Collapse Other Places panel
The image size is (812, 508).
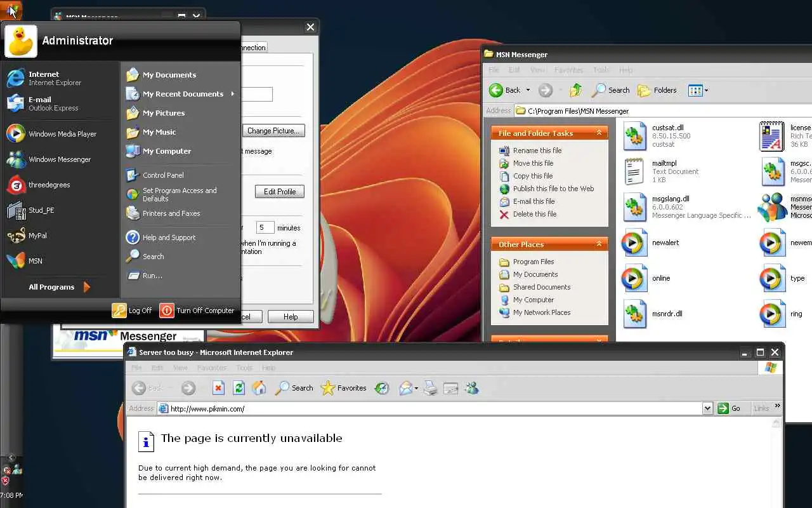click(599, 244)
